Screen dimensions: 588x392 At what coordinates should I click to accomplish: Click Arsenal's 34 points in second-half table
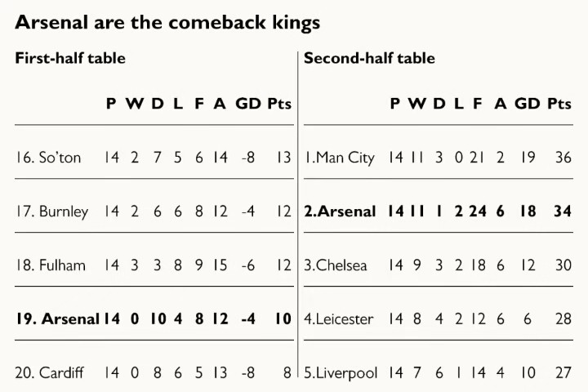pos(563,212)
